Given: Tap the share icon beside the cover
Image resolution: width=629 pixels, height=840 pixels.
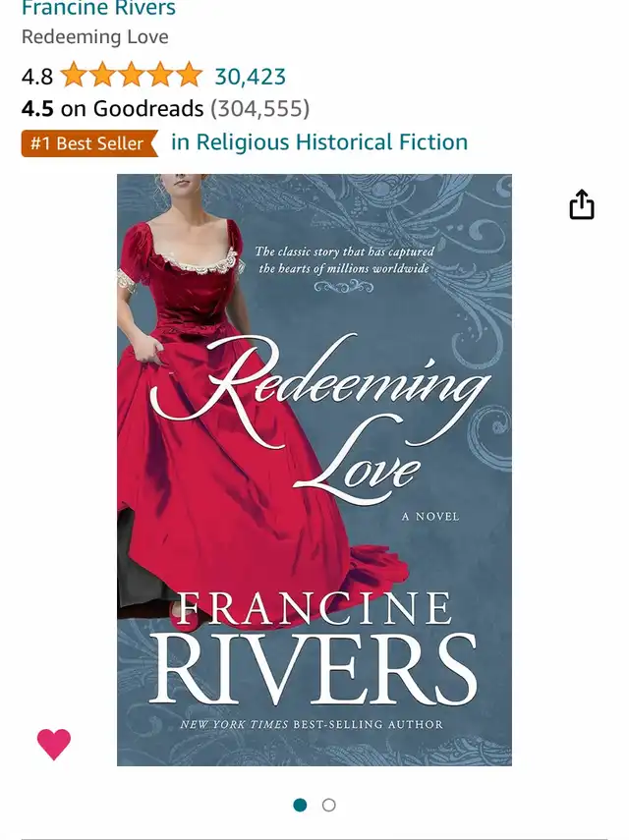Looking at the screenshot, I should 581,204.
